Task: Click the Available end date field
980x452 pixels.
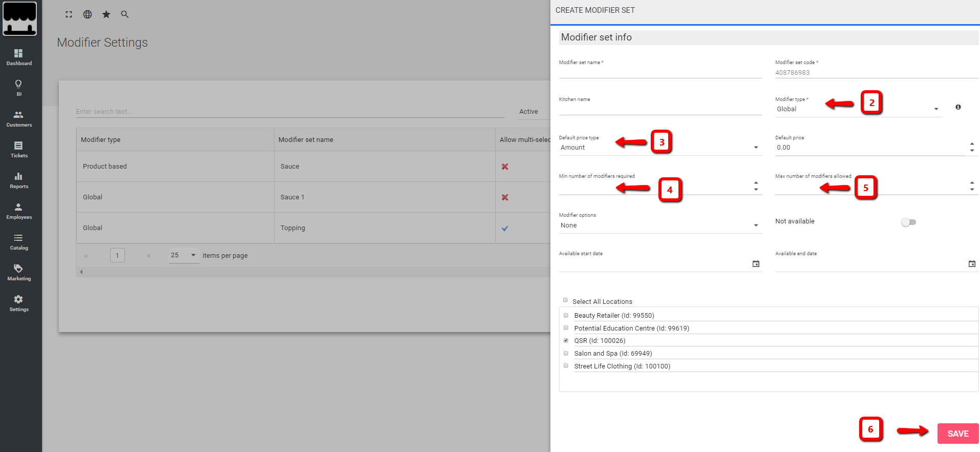Action: (x=870, y=264)
